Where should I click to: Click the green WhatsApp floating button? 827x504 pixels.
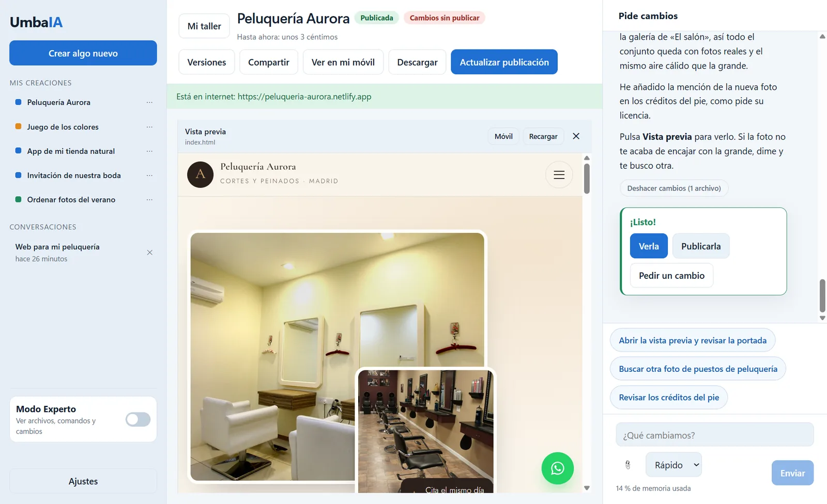point(557,468)
